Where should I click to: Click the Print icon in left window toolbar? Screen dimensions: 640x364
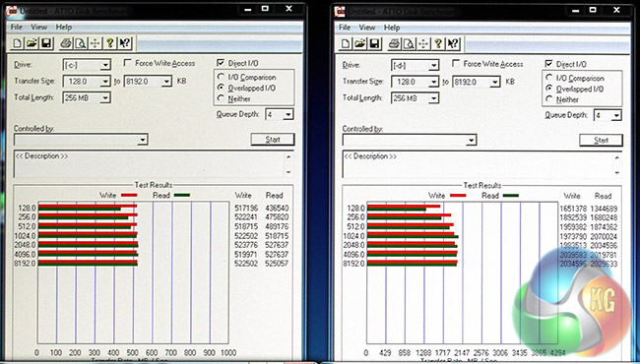(x=66, y=43)
